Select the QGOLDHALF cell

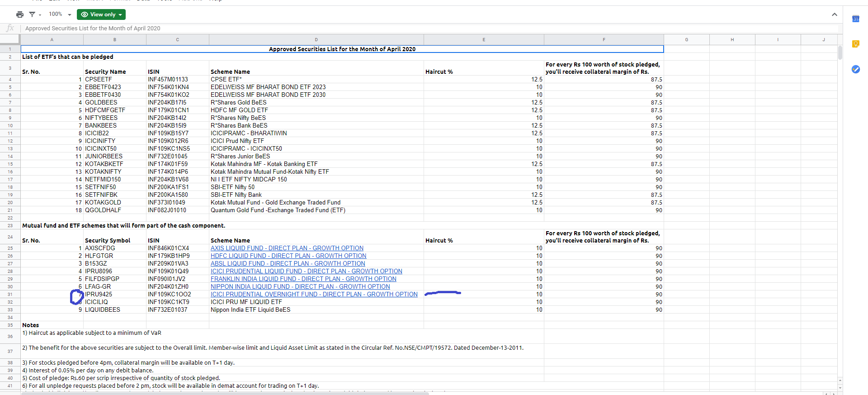point(115,210)
